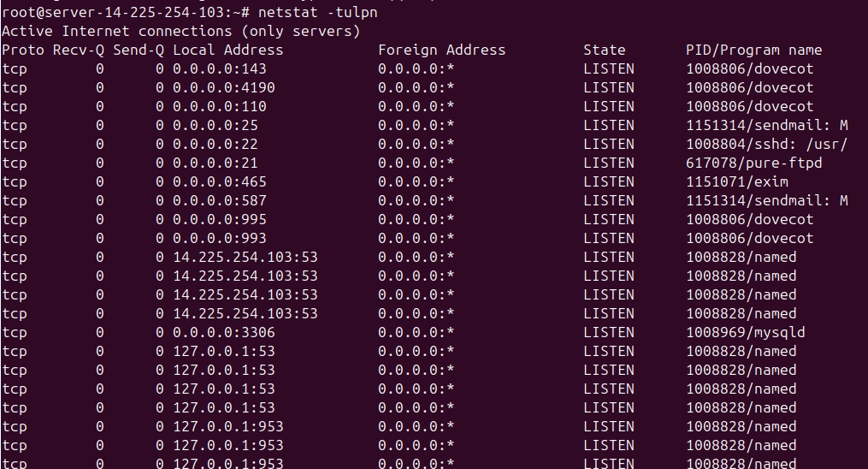The image size is (868, 469).
Task: Click the State column header
Action: point(605,50)
